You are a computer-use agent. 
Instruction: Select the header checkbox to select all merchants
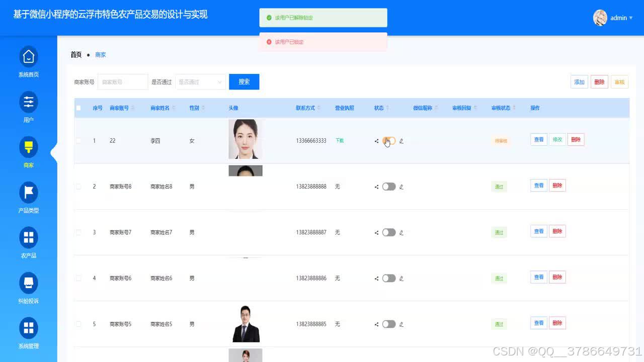point(78,108)
